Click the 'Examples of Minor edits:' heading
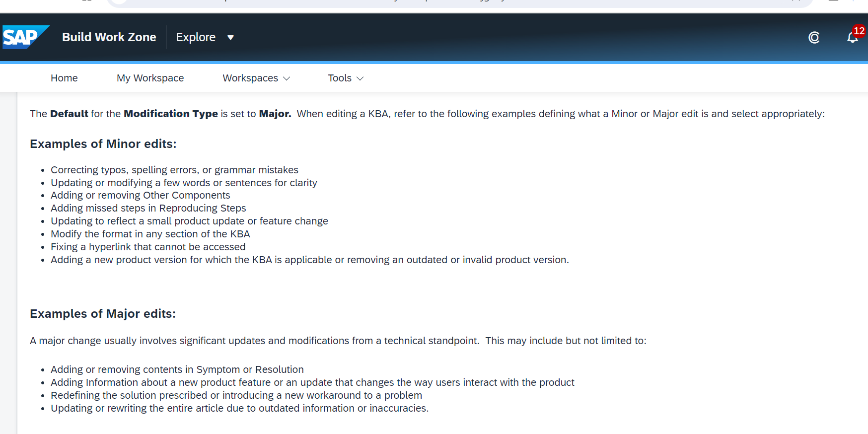868x434 pixels. pyautogui.click(x=103, y=144)
